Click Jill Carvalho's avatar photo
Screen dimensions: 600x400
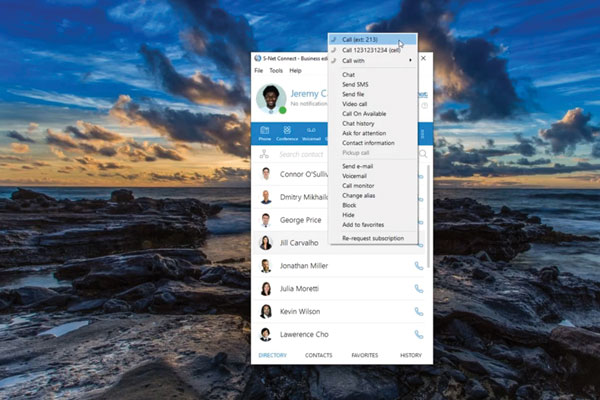(x=266, y=243)
